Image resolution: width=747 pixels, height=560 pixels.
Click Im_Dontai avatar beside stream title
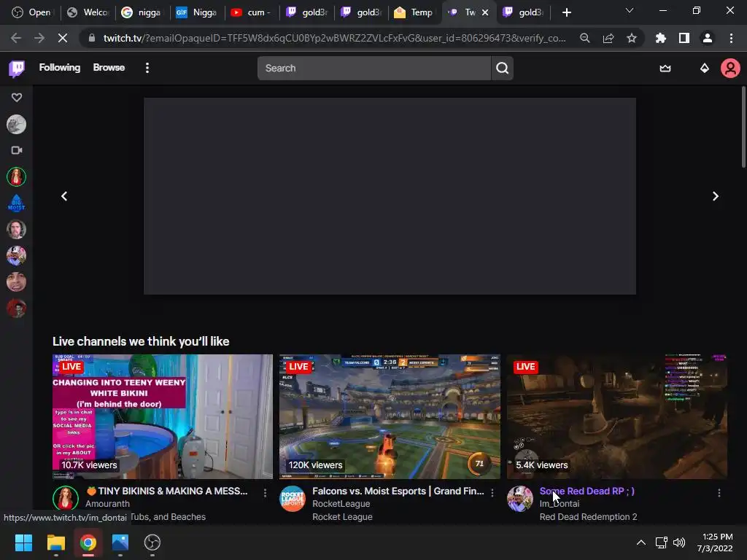click(519, 499)
